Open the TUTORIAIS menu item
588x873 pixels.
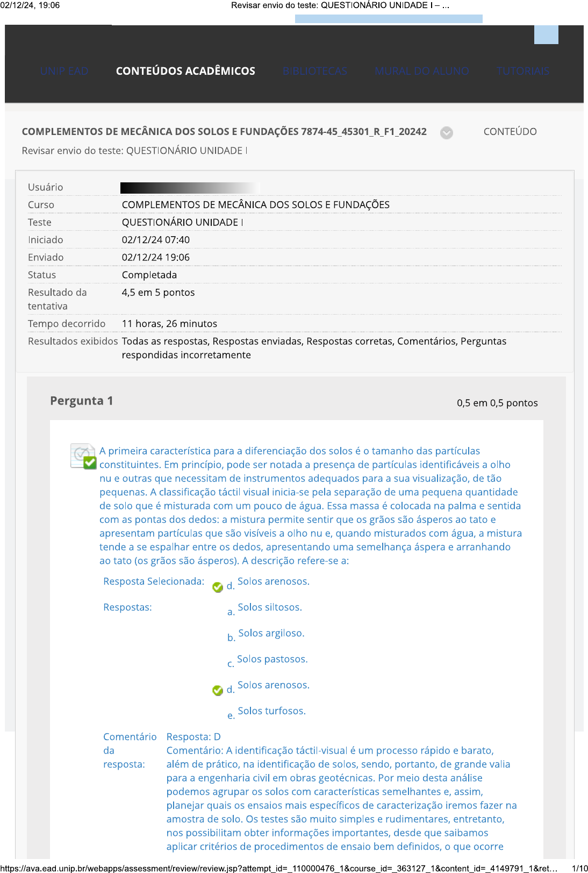point(522,71)
